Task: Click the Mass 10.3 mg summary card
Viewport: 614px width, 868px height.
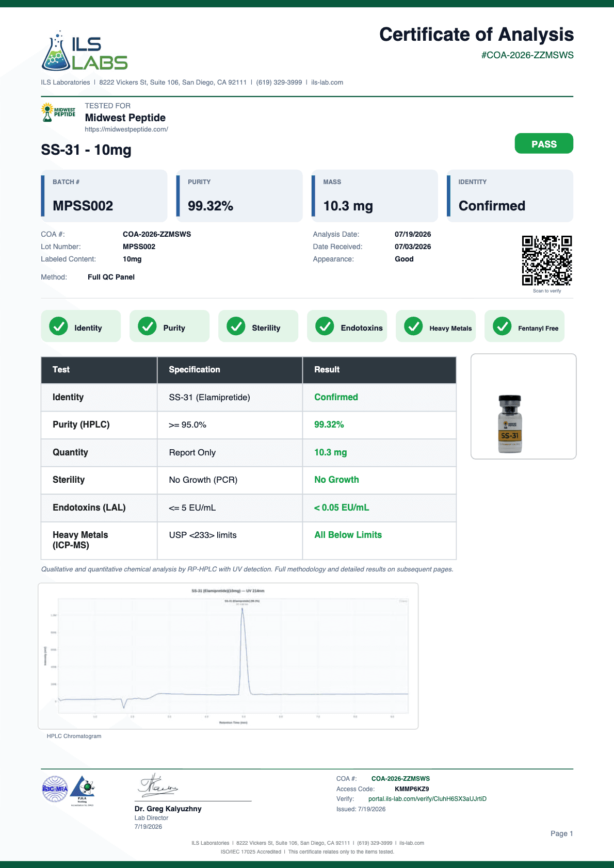Action: coord(375,196)
